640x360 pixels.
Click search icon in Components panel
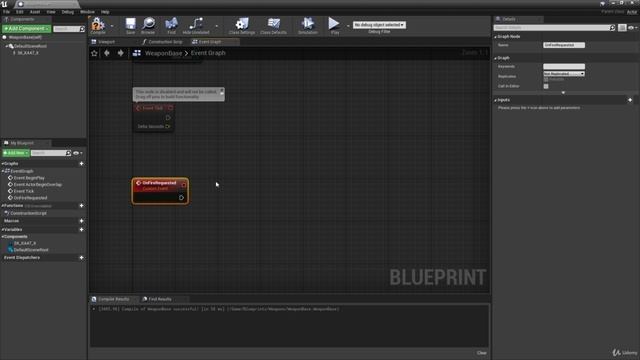coord(82,29)
